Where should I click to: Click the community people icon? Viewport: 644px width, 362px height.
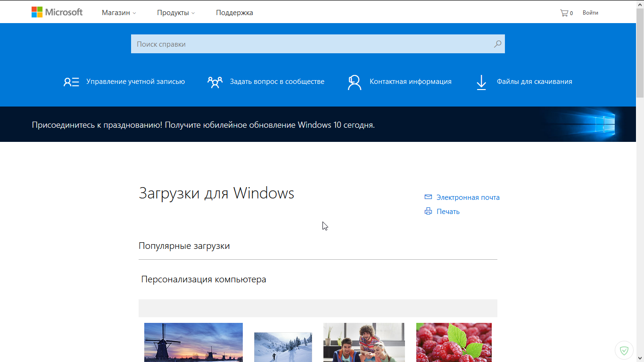point(215,82)
